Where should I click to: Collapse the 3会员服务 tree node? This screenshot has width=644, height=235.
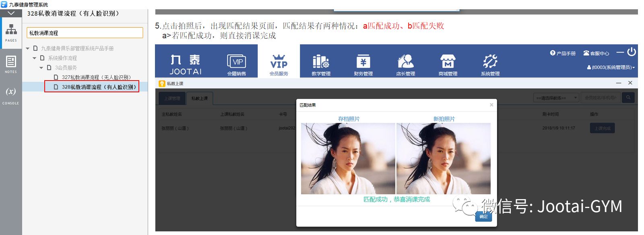[41, 68]
